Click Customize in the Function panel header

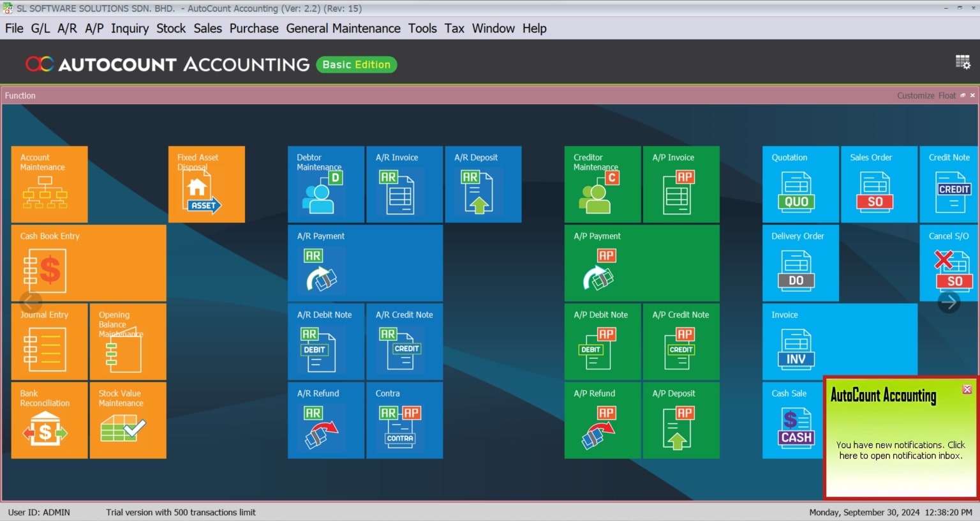(x=915, y=96)
